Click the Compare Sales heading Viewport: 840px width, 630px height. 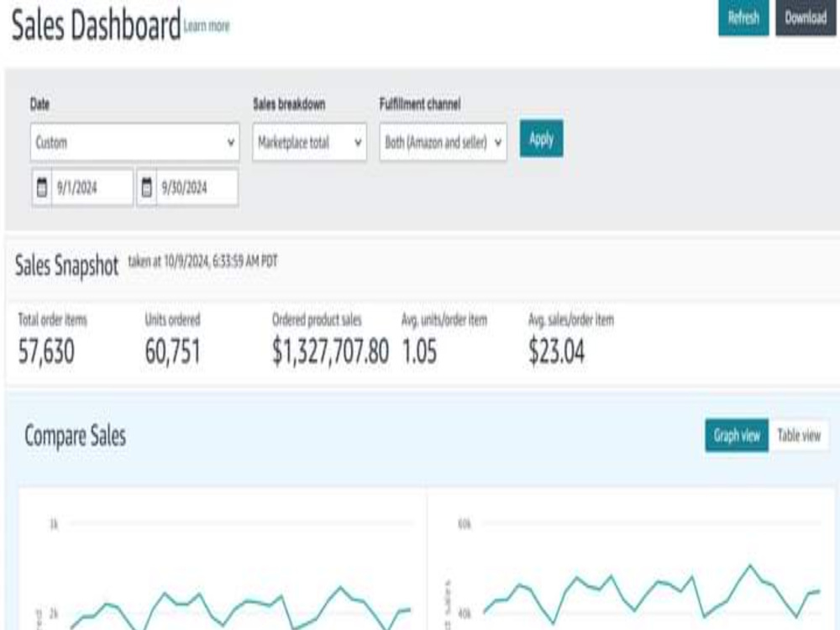(76, 435)
